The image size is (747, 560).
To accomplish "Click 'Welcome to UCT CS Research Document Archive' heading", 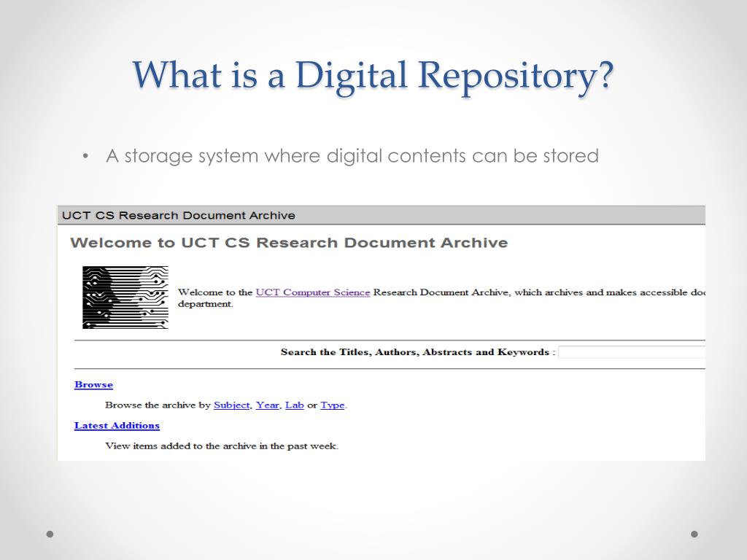I will point(289,243).
